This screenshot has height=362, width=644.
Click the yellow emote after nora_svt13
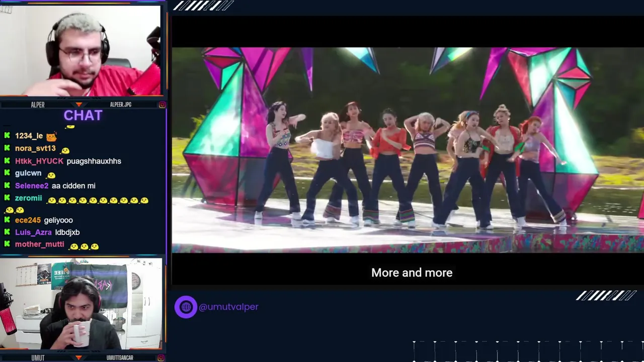point(65,150)
